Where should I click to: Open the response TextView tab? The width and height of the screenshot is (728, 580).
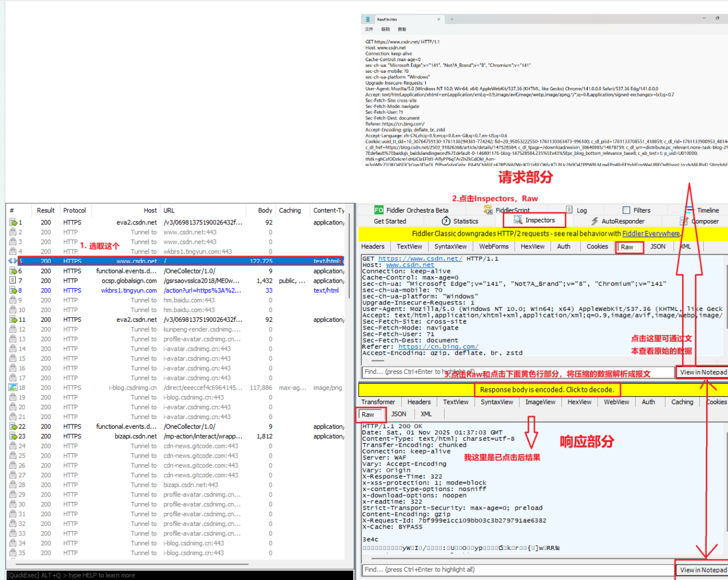click(x=456, y=402)
